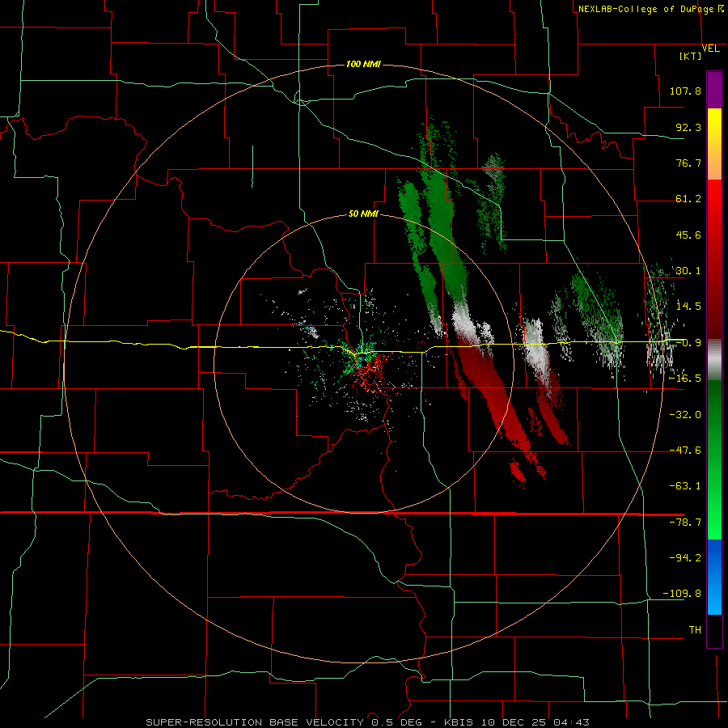This screenshot has height=728, width=728.
Task: Click the 100 NMI range ring label
Action: [x=363, y=64]
